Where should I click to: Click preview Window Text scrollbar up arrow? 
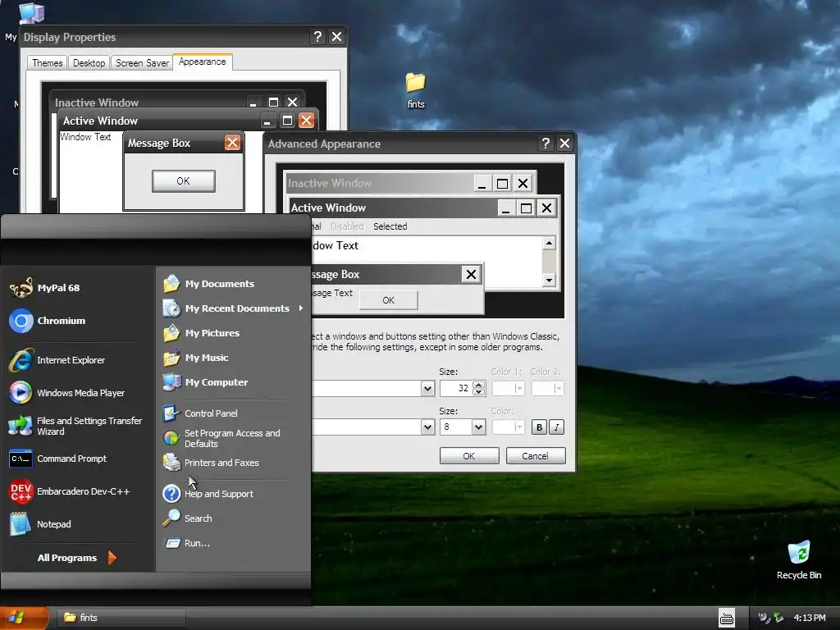click(x=549, y=243)
